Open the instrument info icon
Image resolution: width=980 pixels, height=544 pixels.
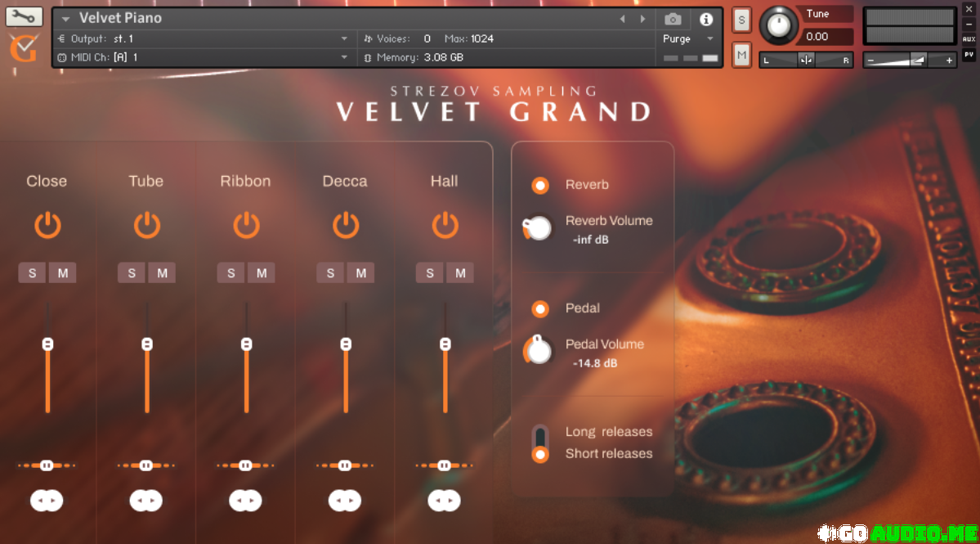(705, 19)
